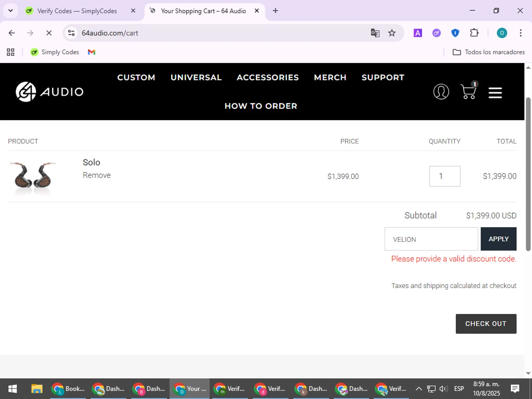Go back with the browser back arrow
The width and height of the screenshot is (532, 399).
[x=12, y=33]
